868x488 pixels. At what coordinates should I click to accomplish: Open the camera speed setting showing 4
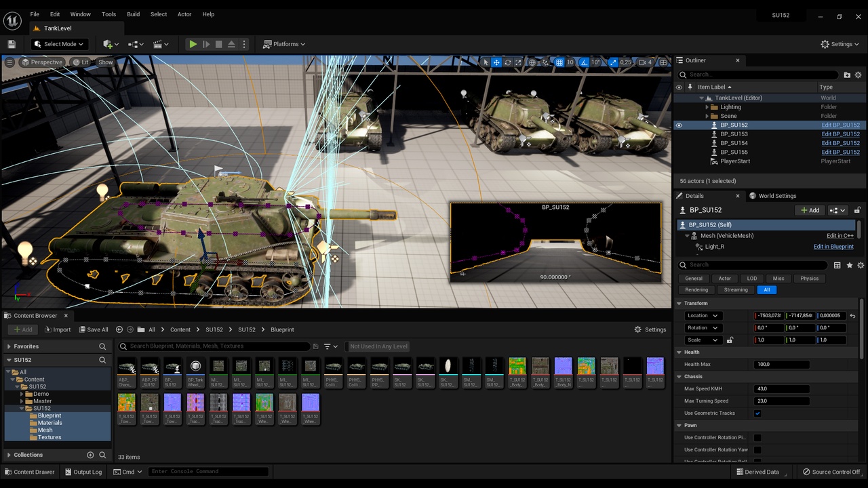(x=646, y=62)
